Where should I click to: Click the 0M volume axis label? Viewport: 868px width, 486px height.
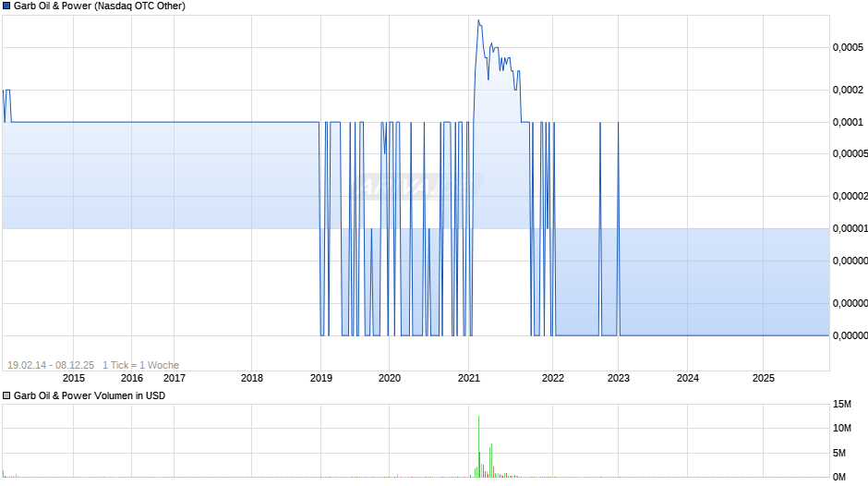839,477
